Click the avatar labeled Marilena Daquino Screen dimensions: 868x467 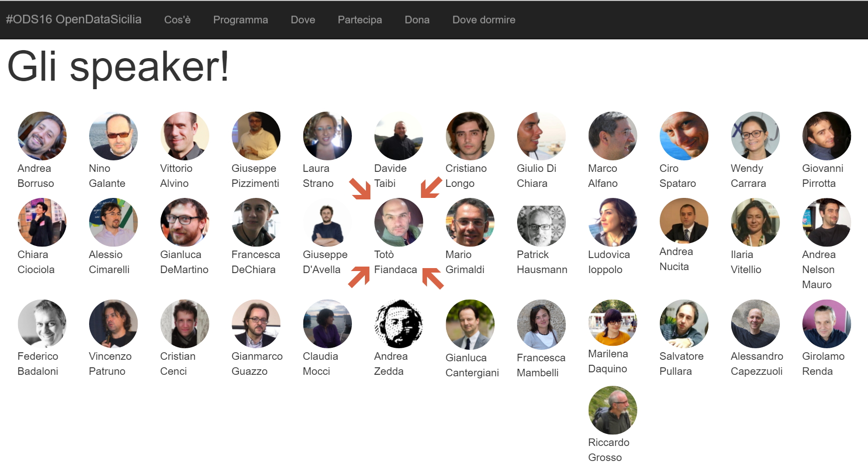(x=612, y=323)
